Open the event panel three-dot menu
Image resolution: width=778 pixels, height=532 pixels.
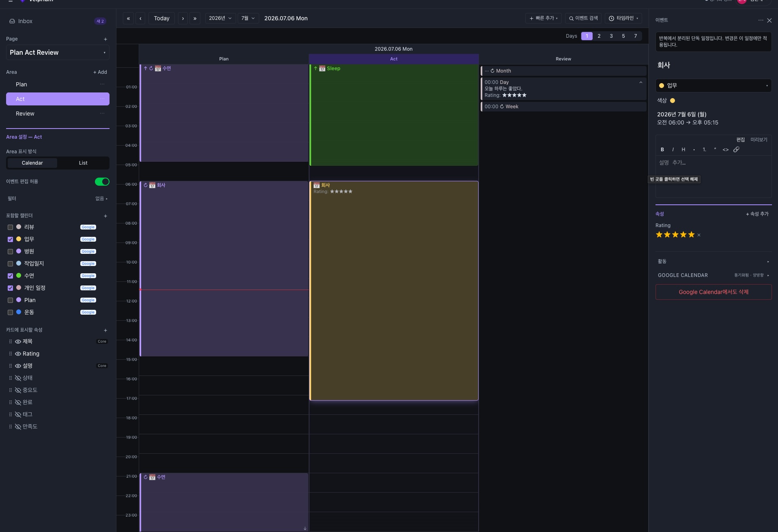click(x=761, y=20)
